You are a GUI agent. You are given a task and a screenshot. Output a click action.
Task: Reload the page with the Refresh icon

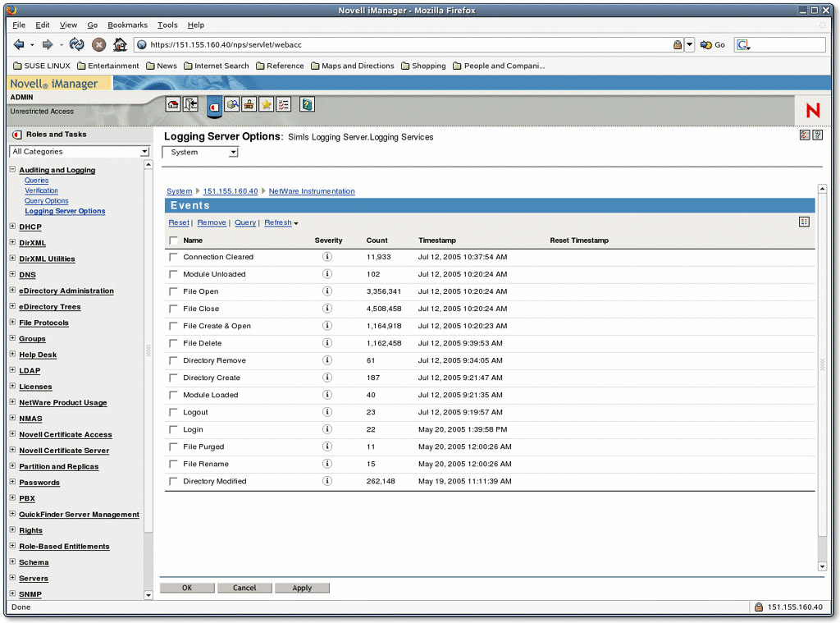click(76, 44)
